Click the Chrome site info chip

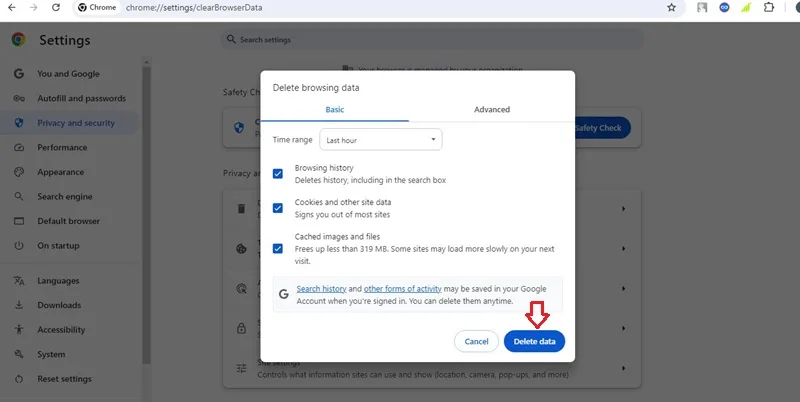[97, 8]
